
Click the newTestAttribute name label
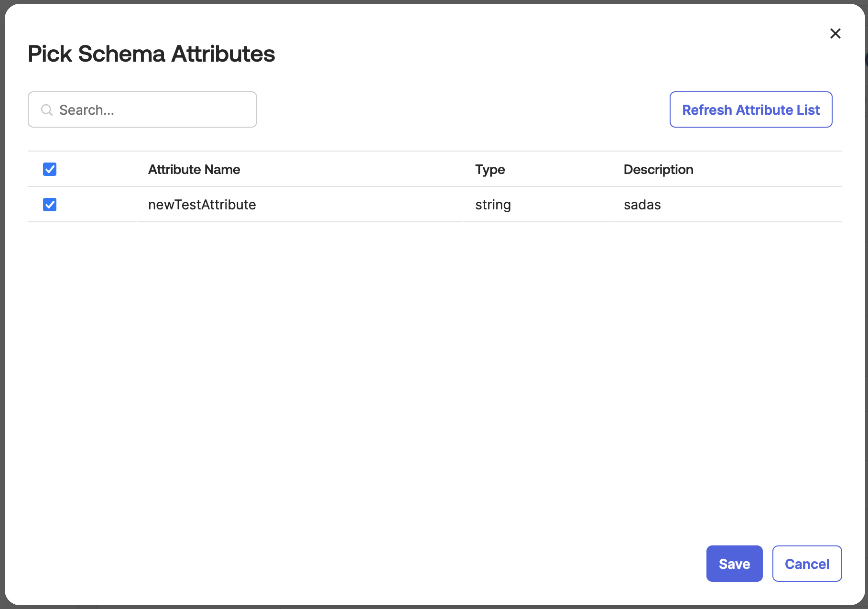202,205
